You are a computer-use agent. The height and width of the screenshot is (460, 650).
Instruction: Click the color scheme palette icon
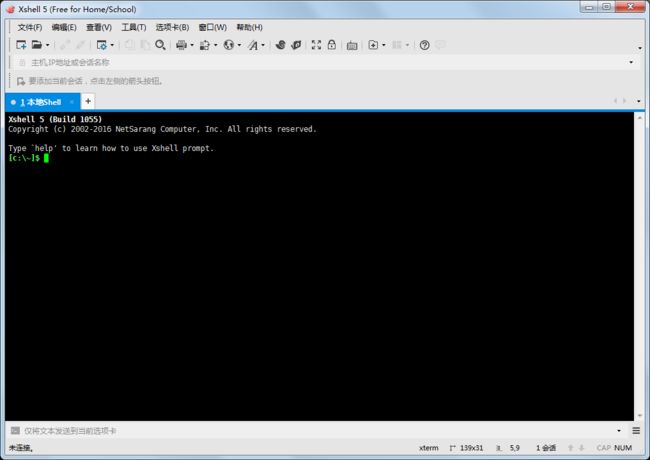(205, 45)
